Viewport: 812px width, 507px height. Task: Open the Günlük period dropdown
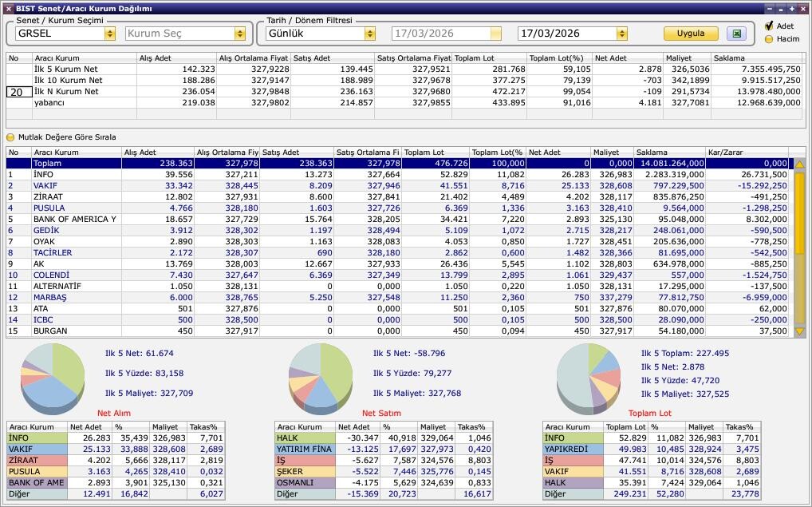coord(369,34)
